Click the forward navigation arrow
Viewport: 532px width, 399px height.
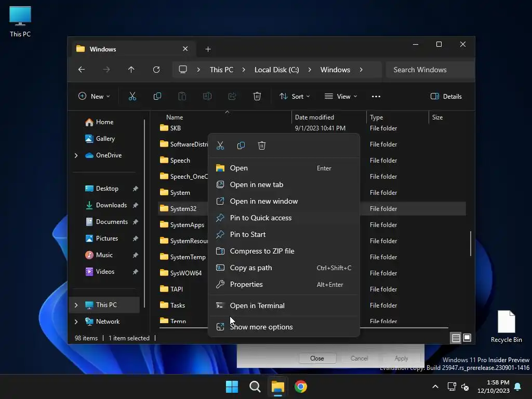coord(107,70)
